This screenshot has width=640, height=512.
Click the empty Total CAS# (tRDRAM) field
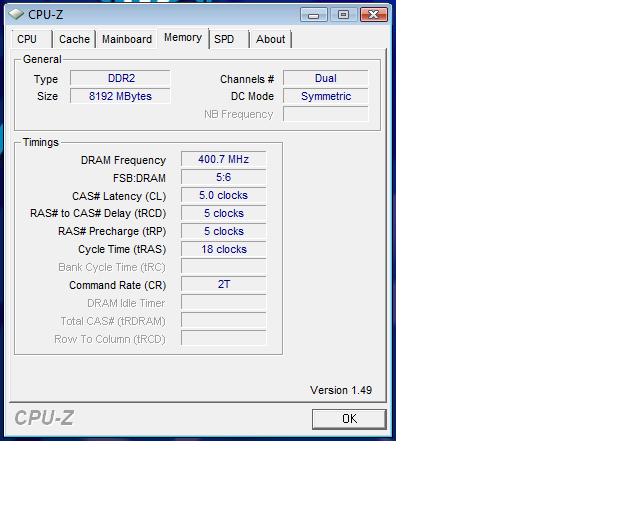[224, 321]
